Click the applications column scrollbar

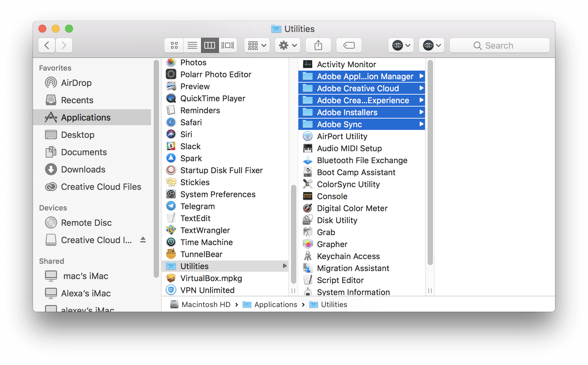[x=293, y=234]
